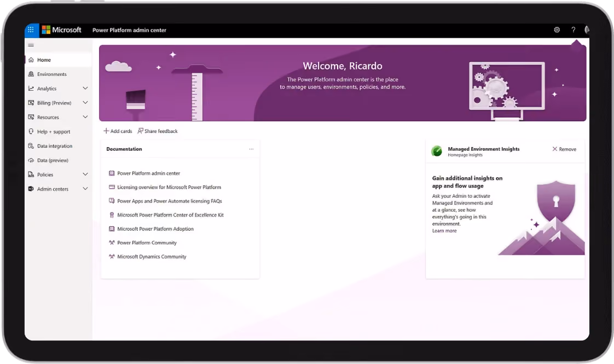Open Microsoft Dynamics Community link
This screenshot has width=614, height=364.
point(152,256)
